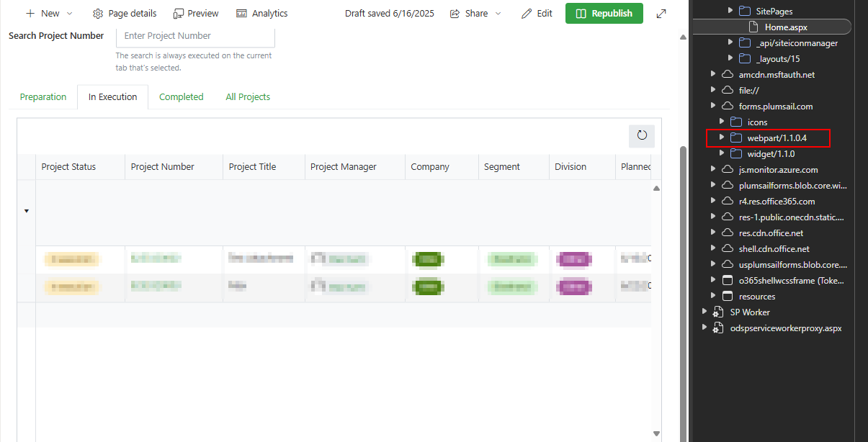Collapse the grid group row arrow
This screenshot has height=442, width=868.
[27, 211]
